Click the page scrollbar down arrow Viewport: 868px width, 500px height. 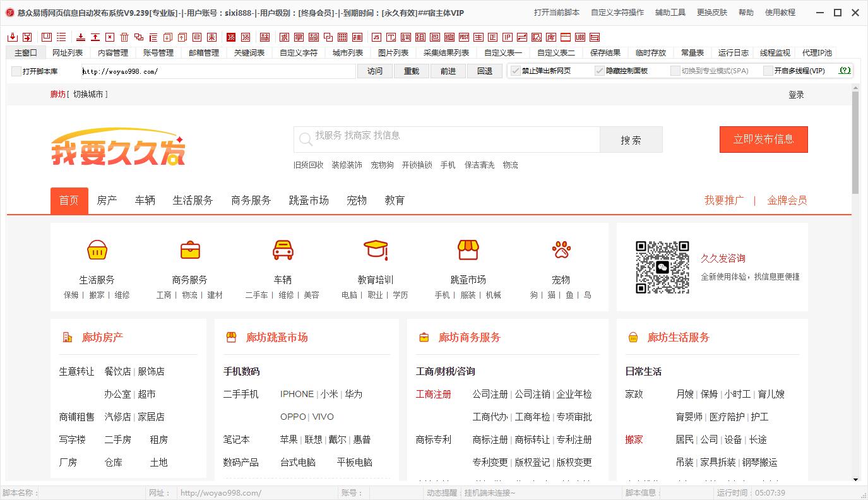coord(855,480)
